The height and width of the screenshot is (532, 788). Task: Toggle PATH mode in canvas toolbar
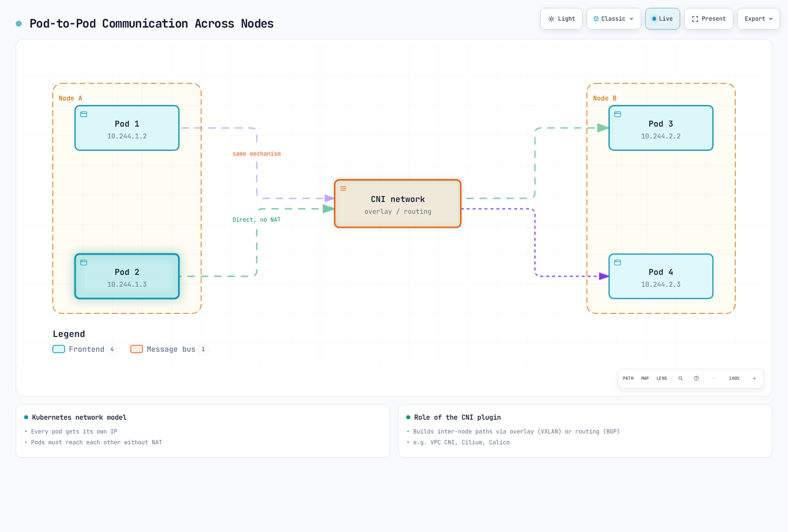(x=628, y=378)
